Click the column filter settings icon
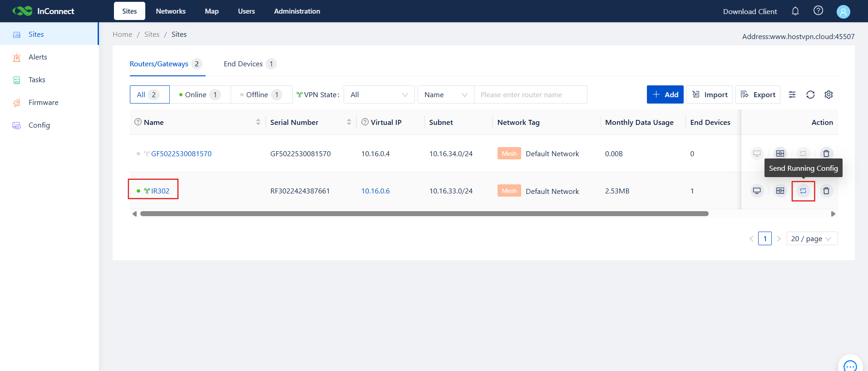The width and height of the screenshot is (868, 371). click(792, 94)
